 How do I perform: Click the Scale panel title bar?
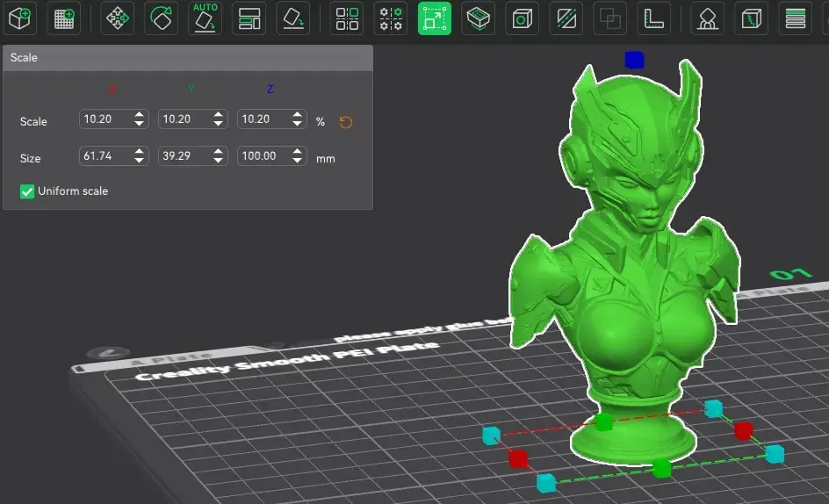coord(188,58)
